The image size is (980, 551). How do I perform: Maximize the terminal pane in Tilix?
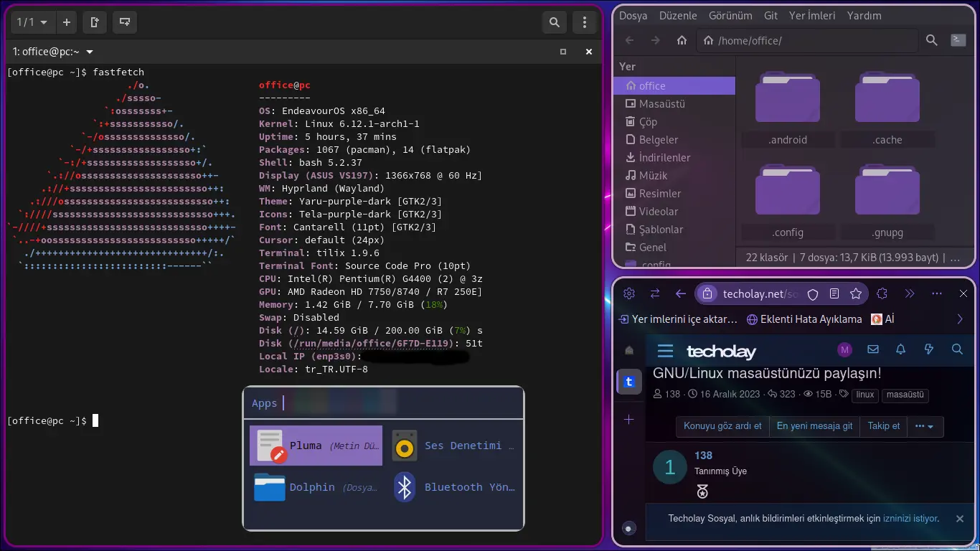coord(563,52)
